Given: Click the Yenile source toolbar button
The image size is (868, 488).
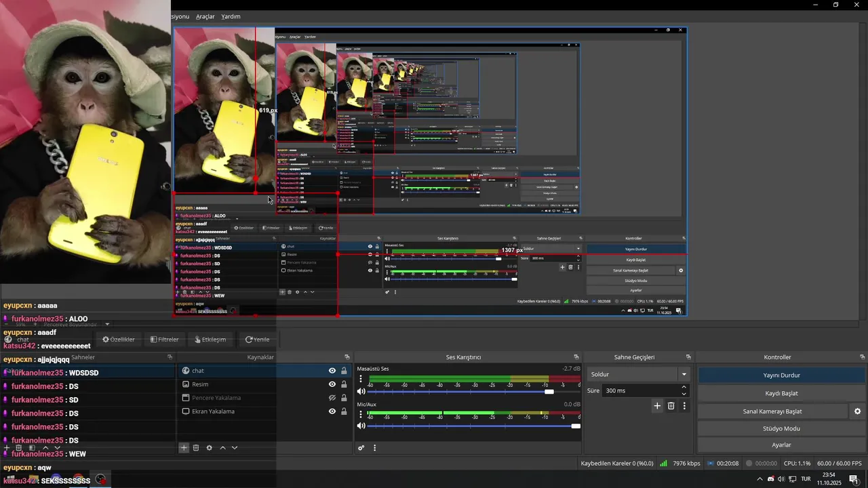Looking at the screenshot, I should (x=258, y=340).
